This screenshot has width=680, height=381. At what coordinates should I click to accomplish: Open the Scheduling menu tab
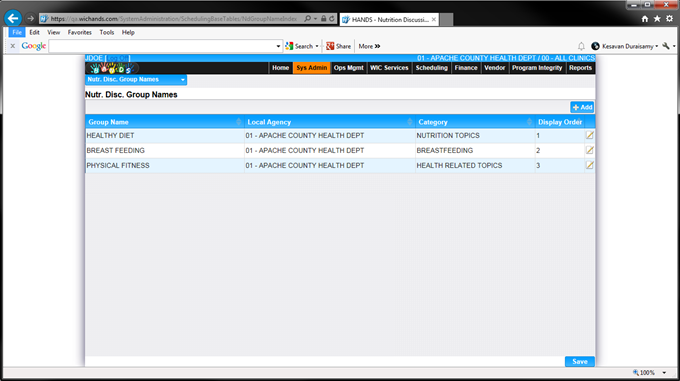click(431, 68)
